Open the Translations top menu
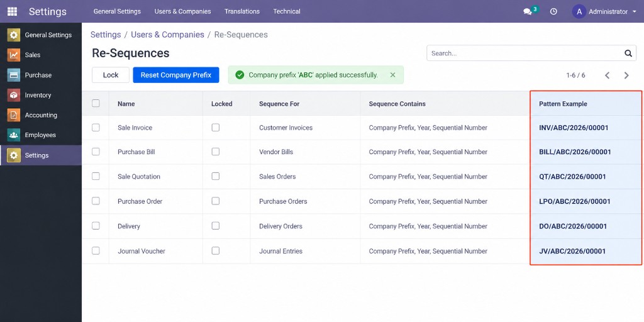 [x=242, y=11]
